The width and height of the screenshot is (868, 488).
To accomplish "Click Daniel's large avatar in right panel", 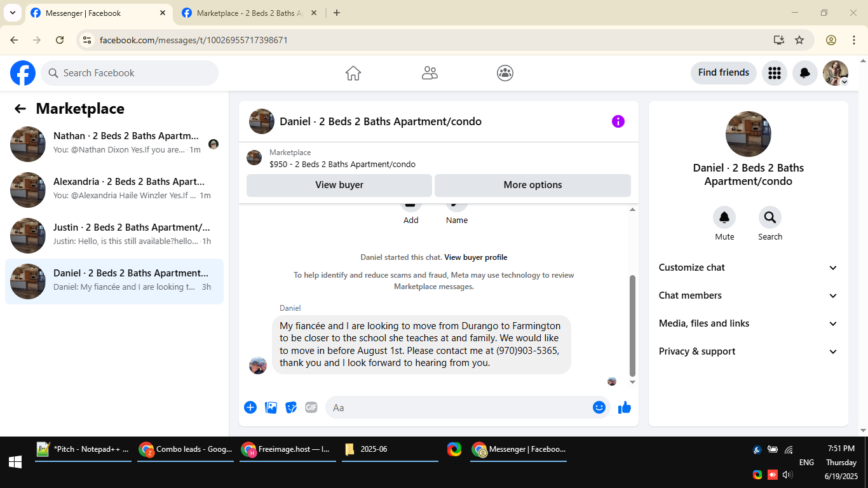I will (749, 134).
